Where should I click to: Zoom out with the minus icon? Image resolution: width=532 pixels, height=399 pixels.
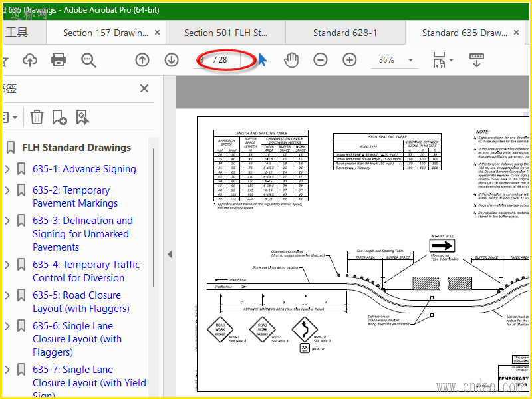(321, 60)
